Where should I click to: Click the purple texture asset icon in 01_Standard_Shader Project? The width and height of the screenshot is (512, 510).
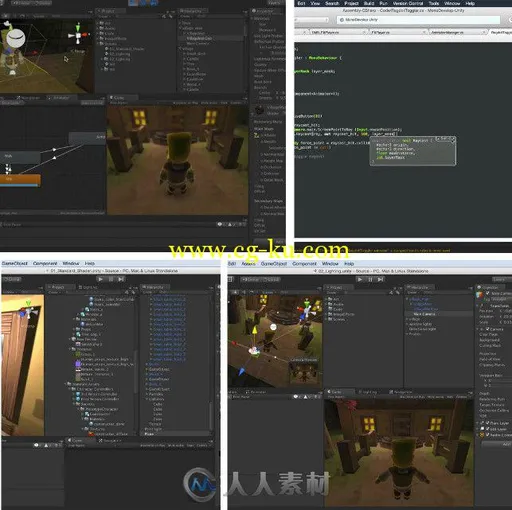pyautogui.click(x=78, y=364)
